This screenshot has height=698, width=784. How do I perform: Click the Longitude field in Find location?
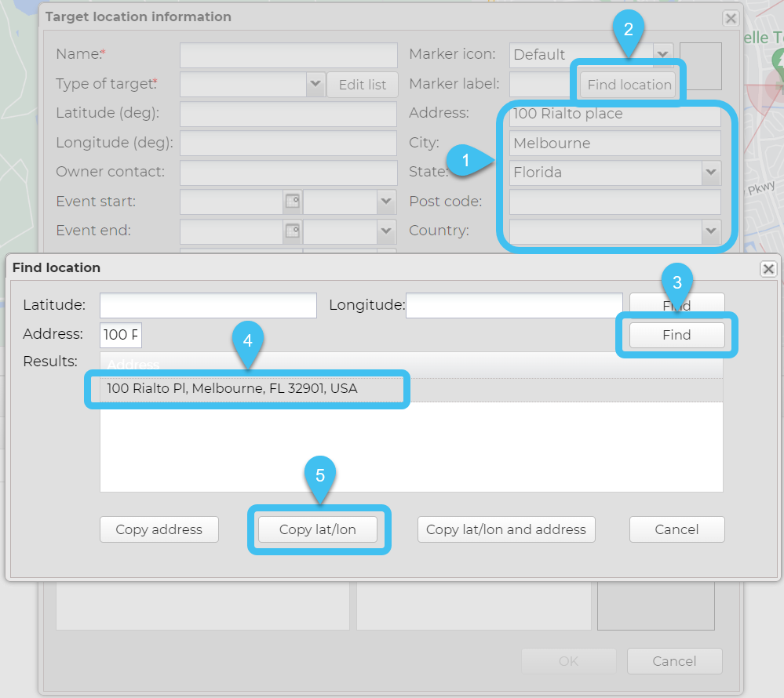tap(514, 305)
